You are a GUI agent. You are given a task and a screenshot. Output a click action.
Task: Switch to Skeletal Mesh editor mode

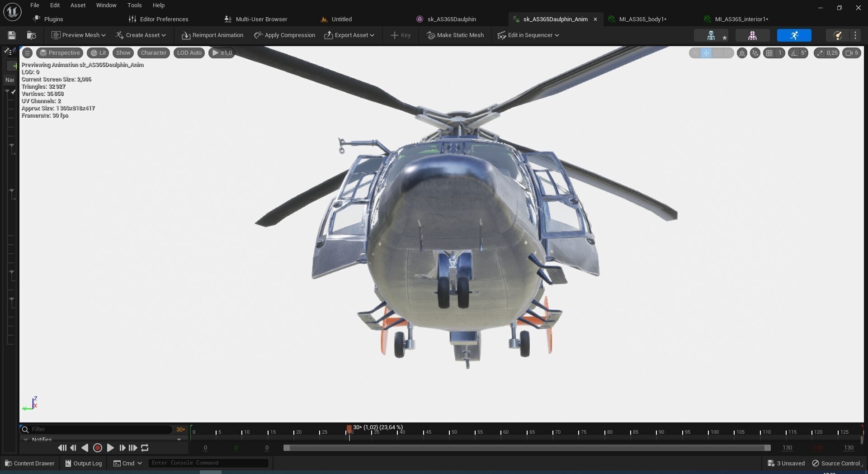click(753, 35)
